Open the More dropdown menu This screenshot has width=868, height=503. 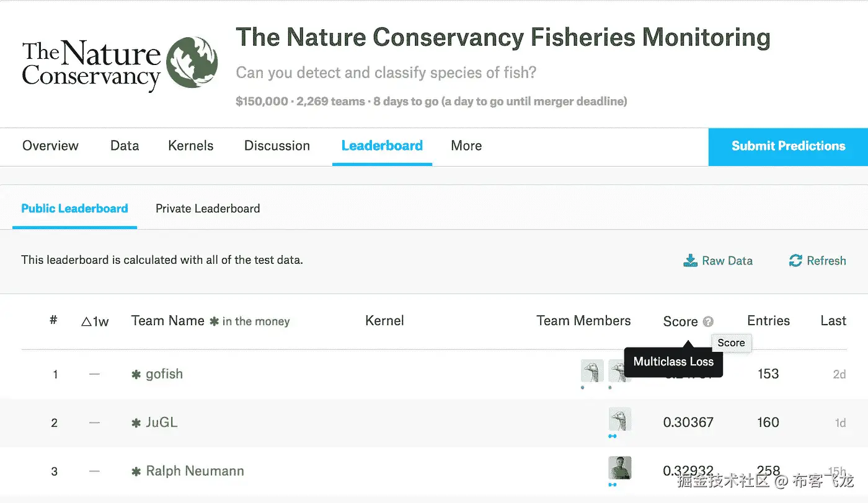[x=466, y=146]
